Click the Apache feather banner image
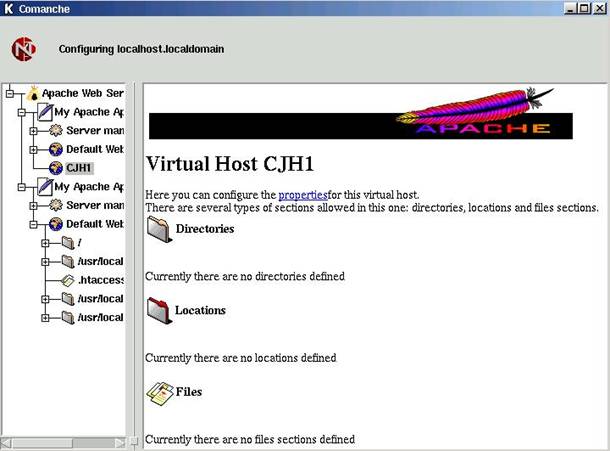This screenshot has width=610, height=451. pyautogui.click(x=361, y=114)
